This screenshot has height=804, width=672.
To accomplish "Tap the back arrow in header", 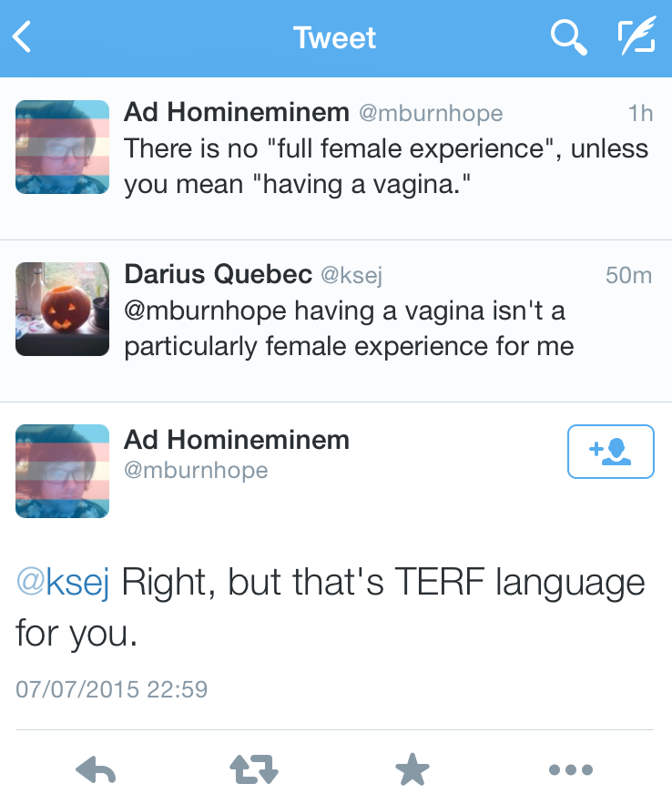I will [x=24, y=37].
